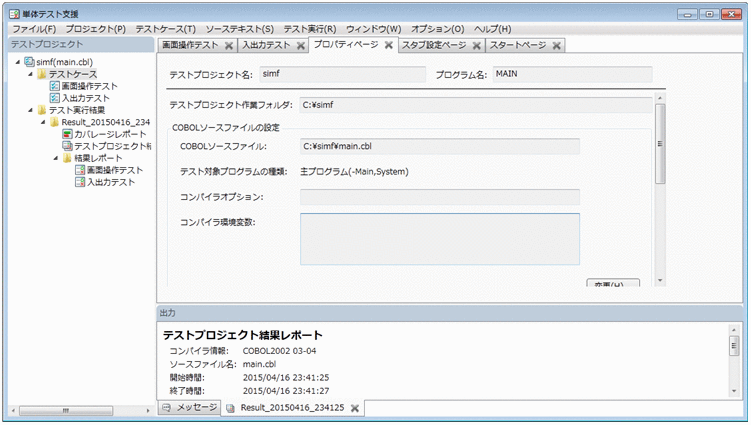Viewport: 751px width, 425px height.
Task: Click the output panel scroll down arrow
Action: click(734, 391)
